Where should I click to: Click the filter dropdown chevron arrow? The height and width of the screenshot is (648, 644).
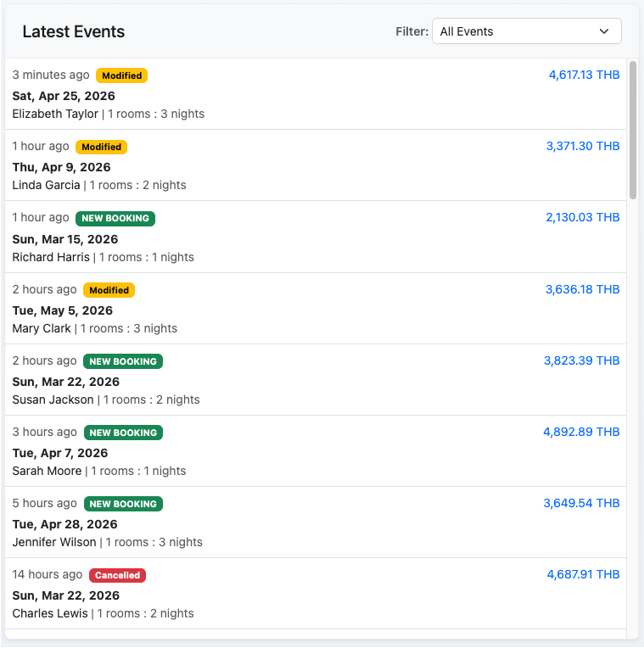(x=604, y=31)
